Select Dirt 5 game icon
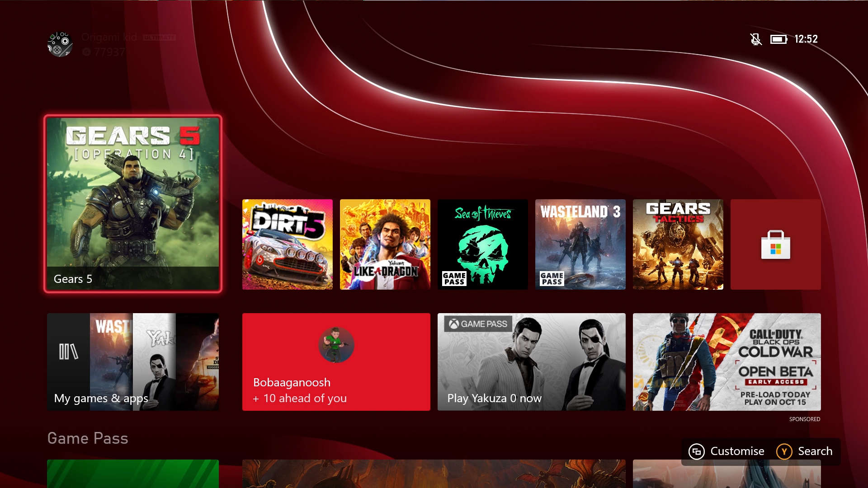This screenshot has height=488, width=868. coord(288,244)
